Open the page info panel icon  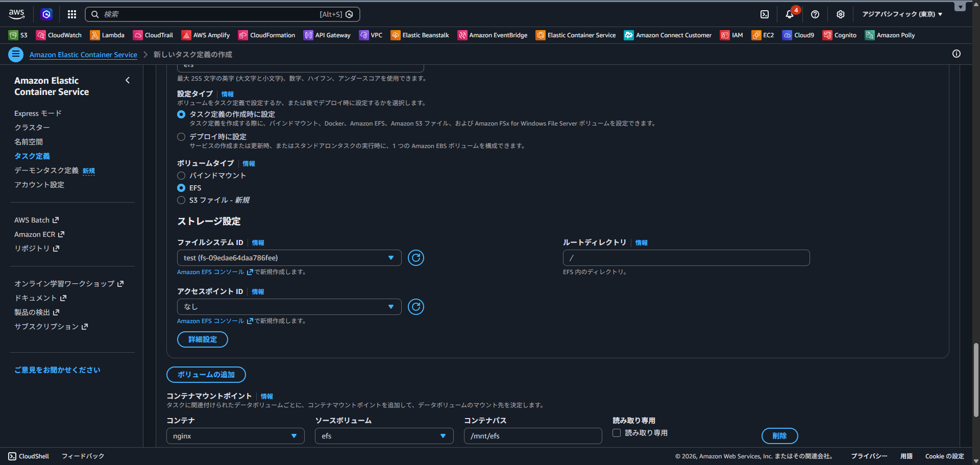957,54
